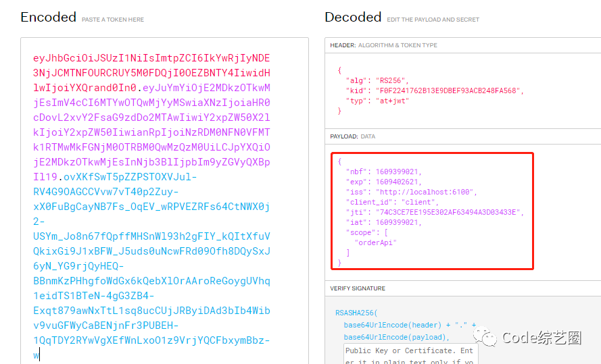The image size is (601, 364).
Task: Click the Public Key or Certificate input box
Action: (x=410, y=355)
